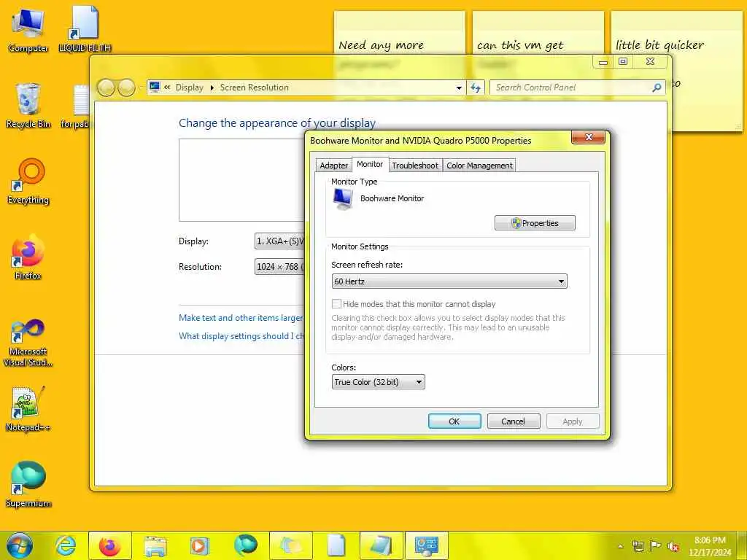Open Windows Media Player in taskbar
The height and width of the screenshot is (560, 747).
point(200,545)
